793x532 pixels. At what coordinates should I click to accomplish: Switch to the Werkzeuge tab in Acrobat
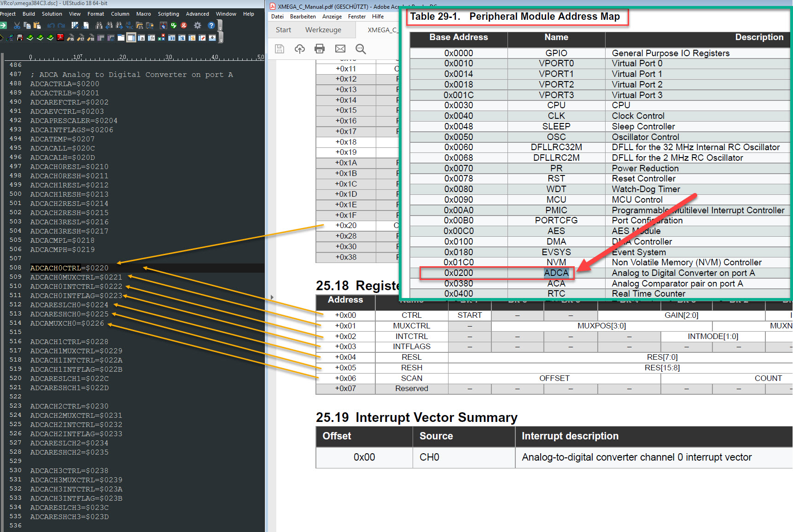(x=323, y=30)
